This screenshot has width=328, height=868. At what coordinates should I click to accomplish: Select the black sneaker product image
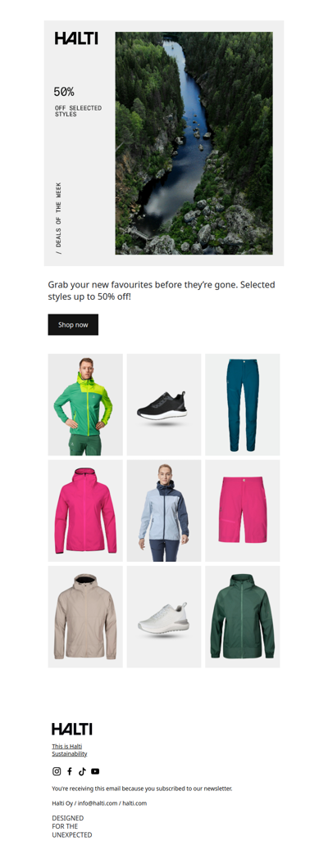tap(164, 405)
